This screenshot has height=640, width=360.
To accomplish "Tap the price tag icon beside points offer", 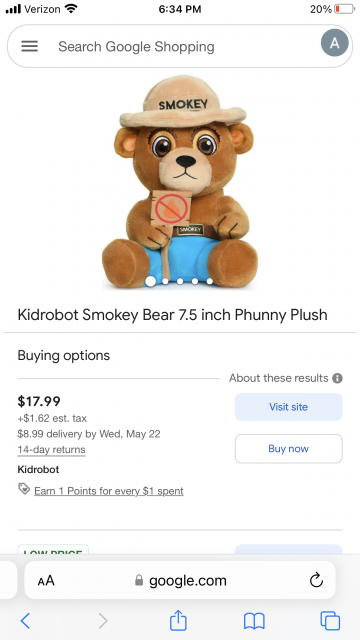I will point(24,489).
